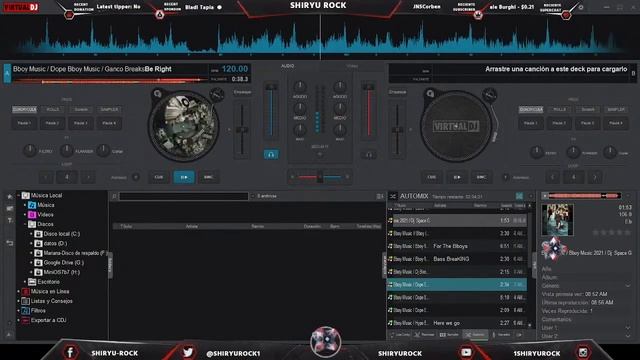Click the SYNC button on right deck
Screen dimensions: 640x360
481,177
